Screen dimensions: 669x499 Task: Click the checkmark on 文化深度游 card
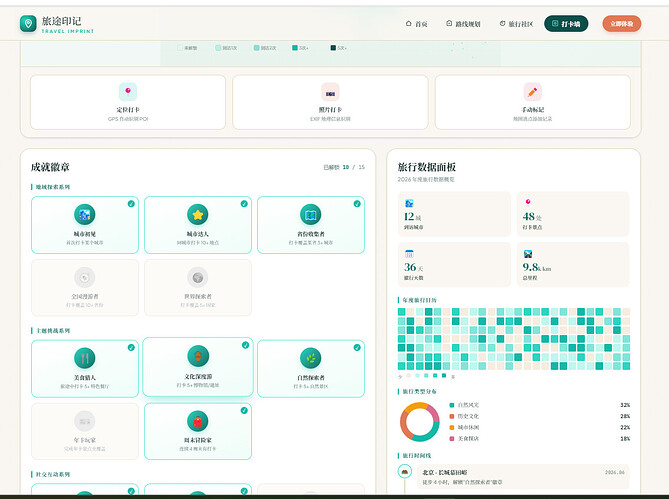[x=245, y=345]
